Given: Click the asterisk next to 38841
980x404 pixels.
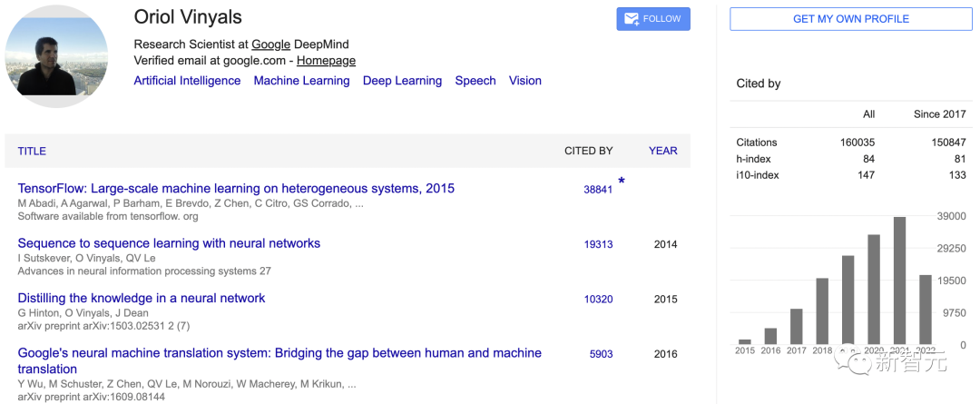Looking at the screenshot, I should 622,182.
